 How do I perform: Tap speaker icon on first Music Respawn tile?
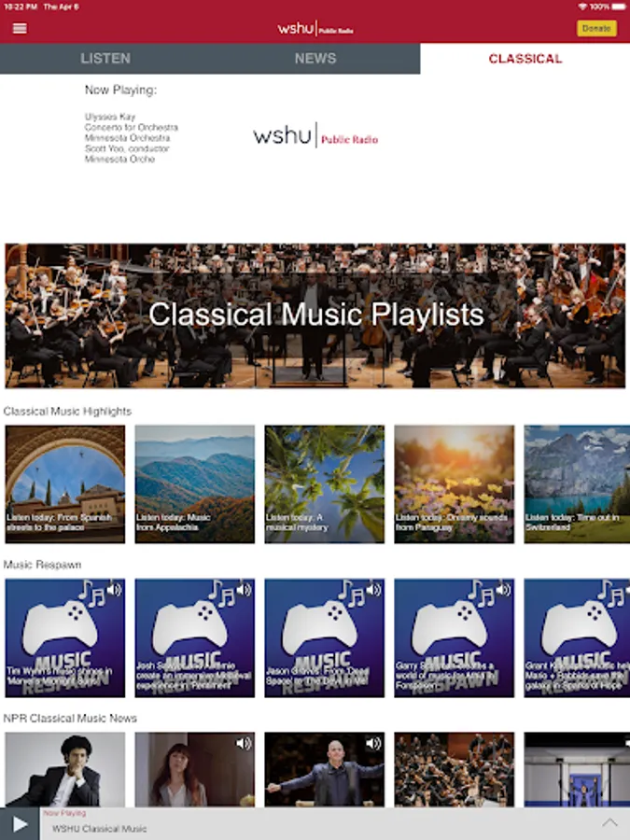115,590
